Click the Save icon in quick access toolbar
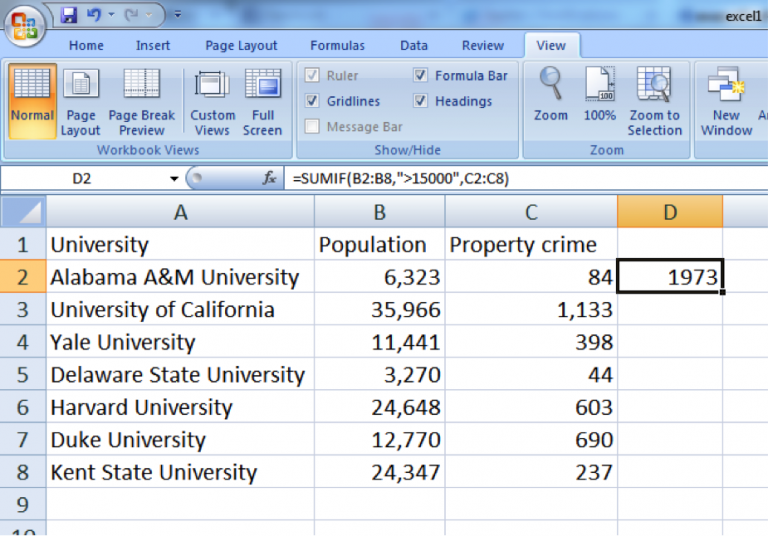This screenshot has height=536, width=768. [x=69, y=15]
